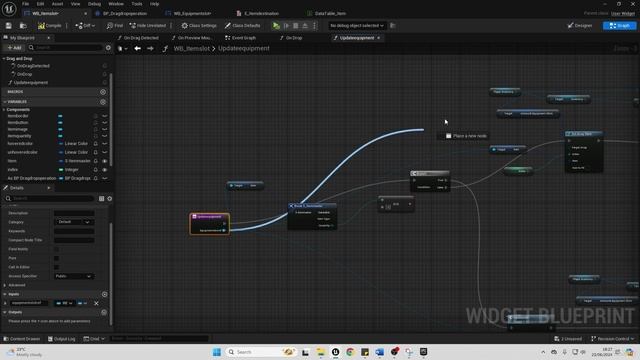Click the Details panel search field

pos(50,199)
